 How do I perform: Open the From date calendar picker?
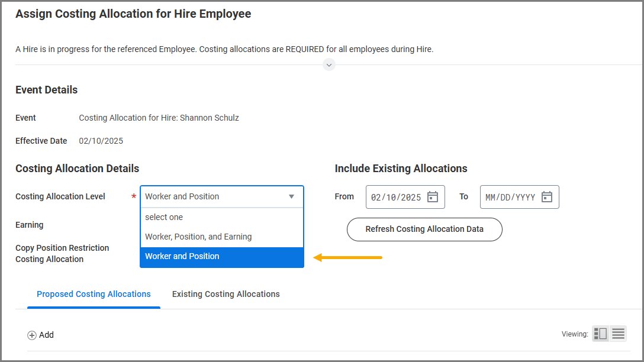[433, 197]
